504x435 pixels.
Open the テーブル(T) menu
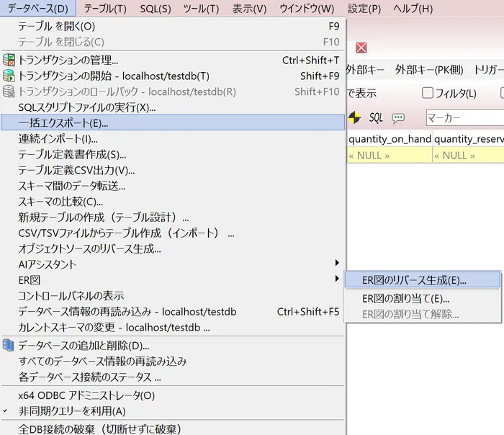click(x=105, y=9)
